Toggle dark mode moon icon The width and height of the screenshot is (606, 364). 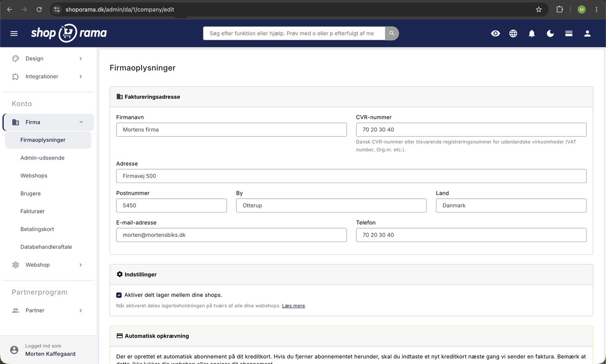pos(551,33)
